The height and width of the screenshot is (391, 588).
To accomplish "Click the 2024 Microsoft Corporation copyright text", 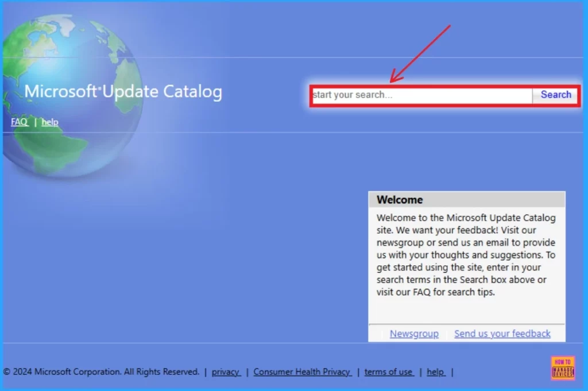I will [x=101, y=371].
